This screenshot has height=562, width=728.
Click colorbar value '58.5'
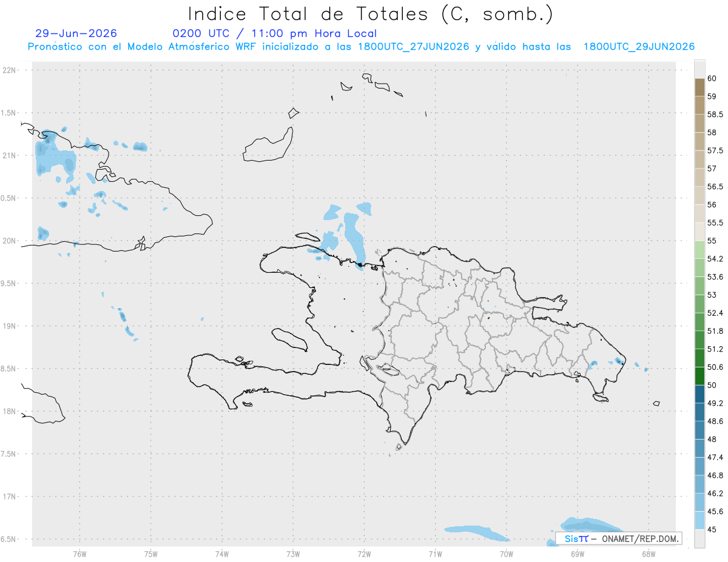[x=715, y=114]
